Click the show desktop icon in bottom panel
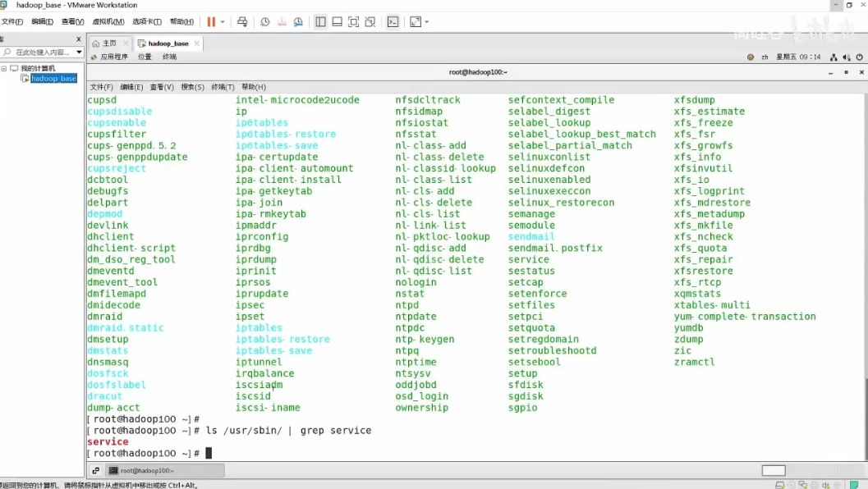The width and height of the screenshot is (868, 489). pos(96,471)
